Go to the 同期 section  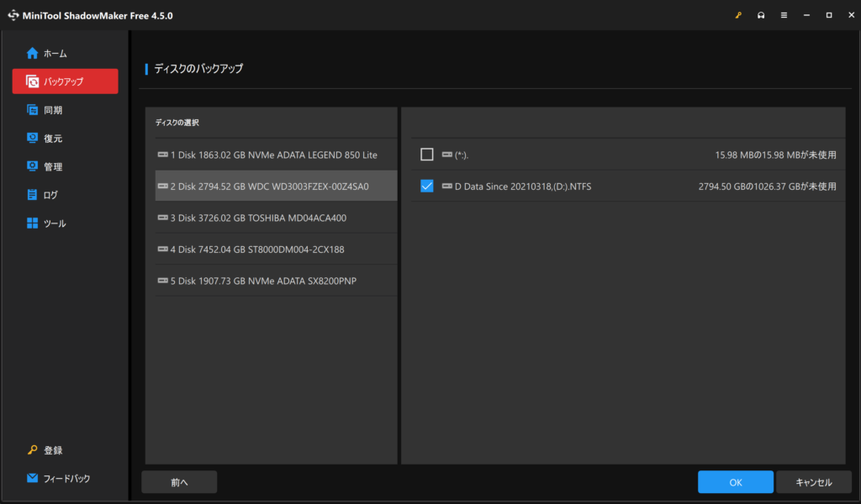tap(66, 110)
